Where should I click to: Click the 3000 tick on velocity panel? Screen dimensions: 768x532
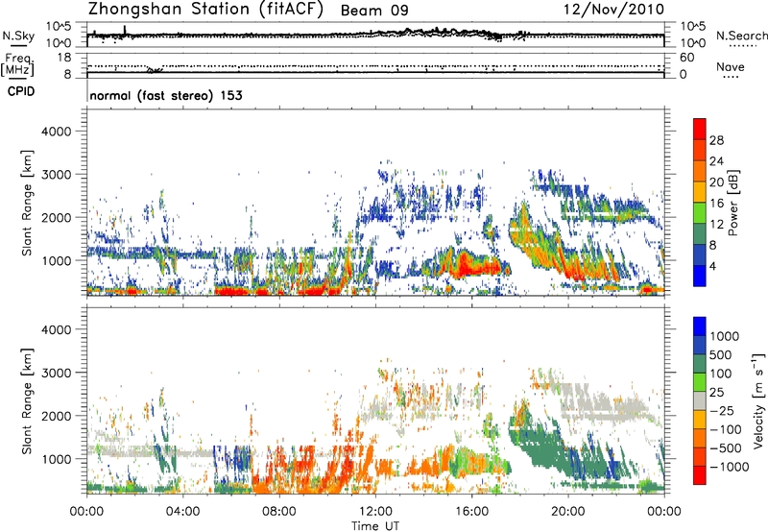(56, 373)
